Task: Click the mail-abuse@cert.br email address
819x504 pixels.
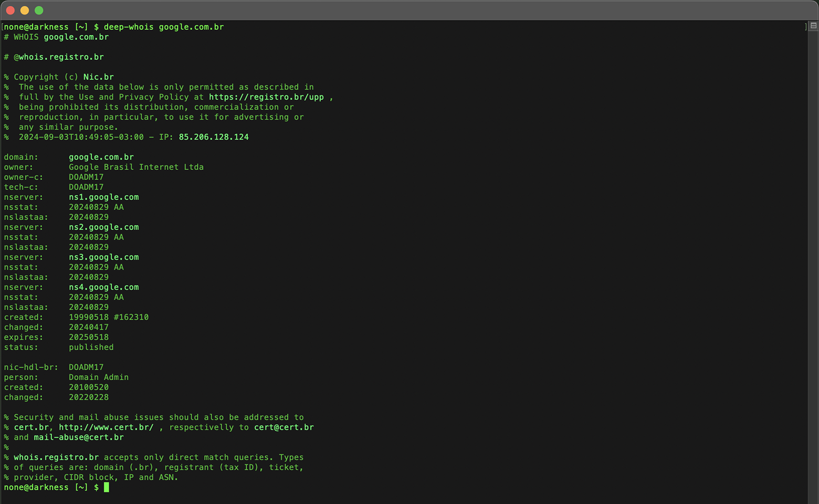Action: pyautogui.click(x=78, y=437)
